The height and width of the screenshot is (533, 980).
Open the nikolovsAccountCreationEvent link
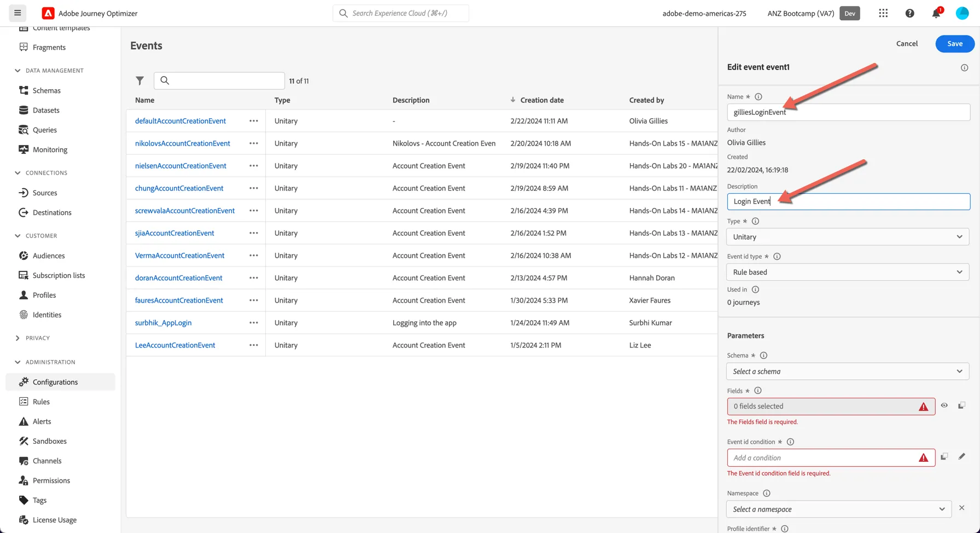pos(183,143)
